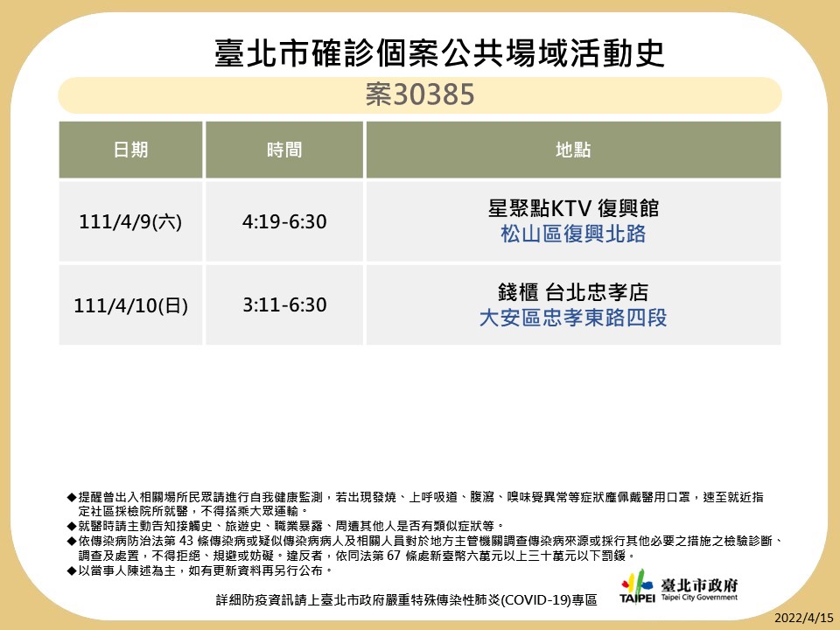
Task: Select the time cell 3:11-6:30
Action: click(284, 304)
